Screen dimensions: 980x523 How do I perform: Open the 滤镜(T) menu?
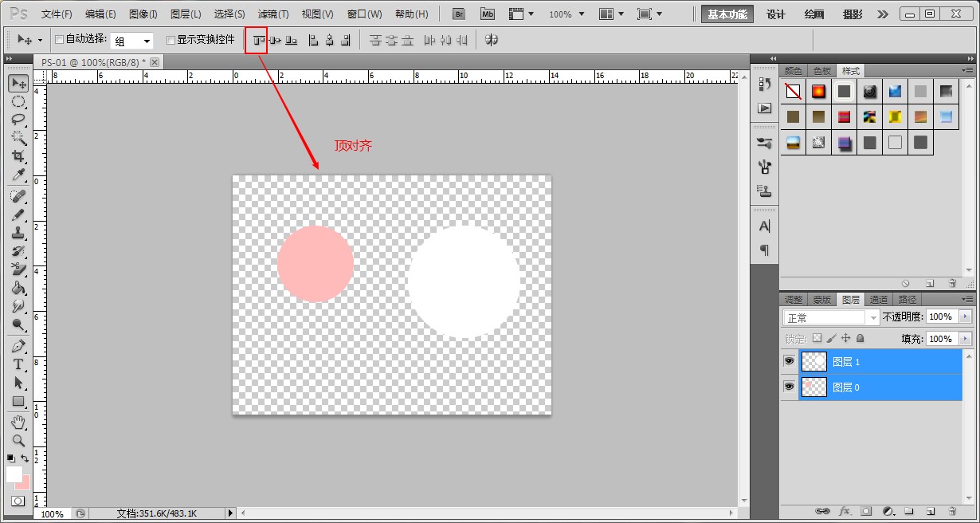[273, 14]
